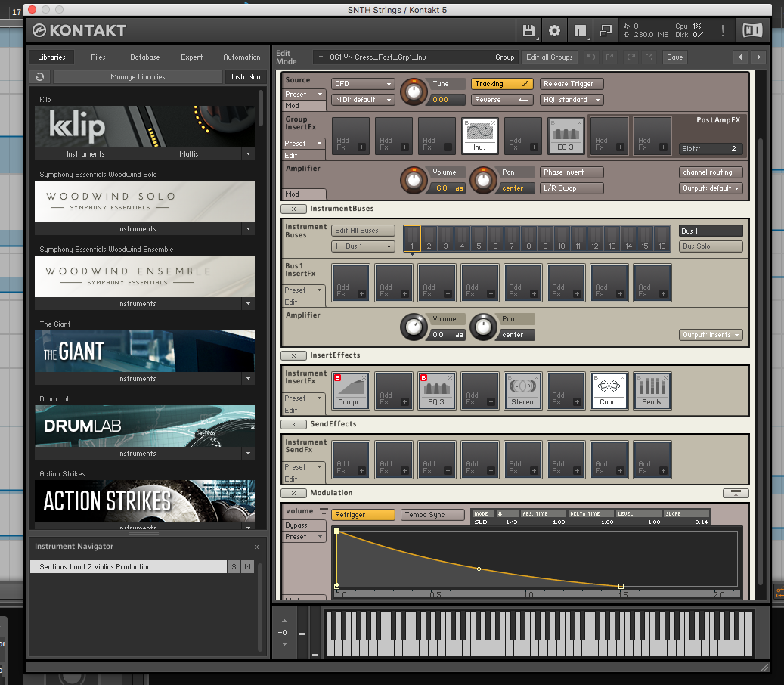Mute Sections 1 and 2 Violins instrument
This screenshot has height=685, width=784.
click(x=247, y=566)
